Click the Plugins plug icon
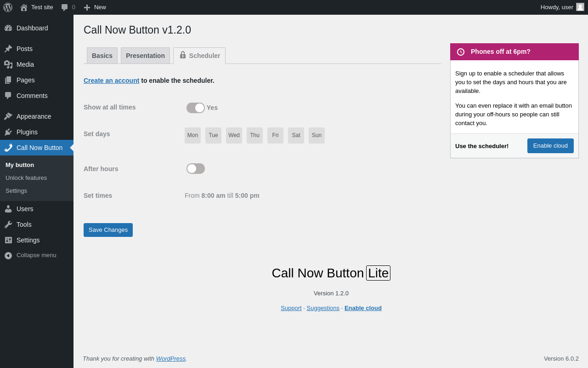Screen dimensions: 588x368 pyautogui.click(x=8, y=132)
